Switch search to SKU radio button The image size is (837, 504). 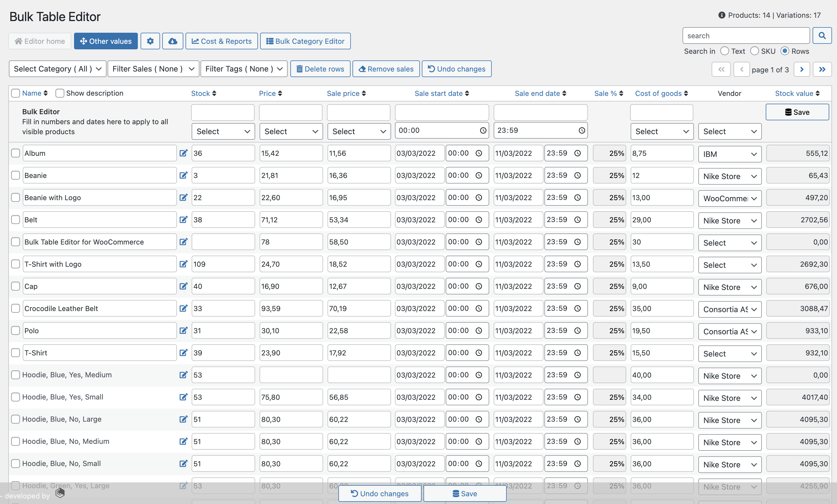tap(755, 50)
